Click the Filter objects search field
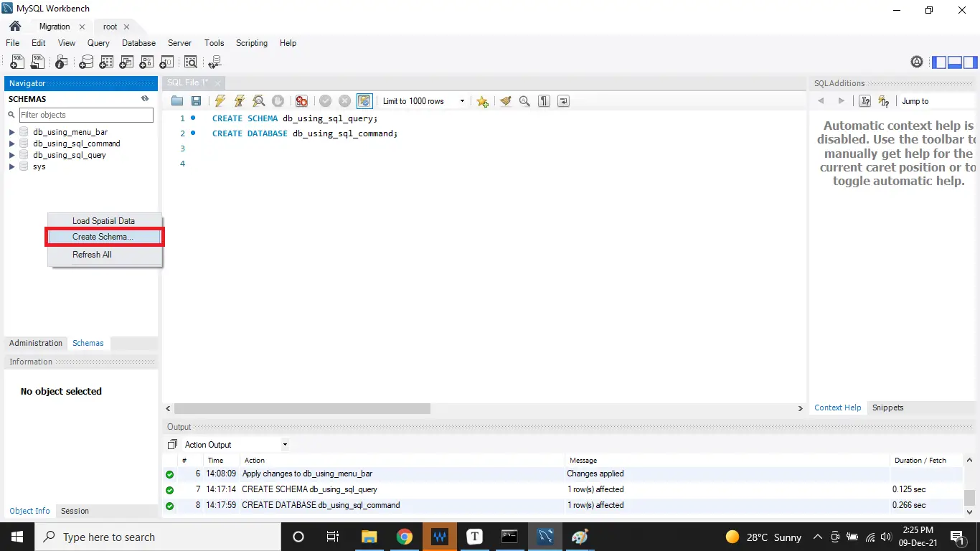The width and height of the screenshot is (980, 551). [x=86, y=115]
